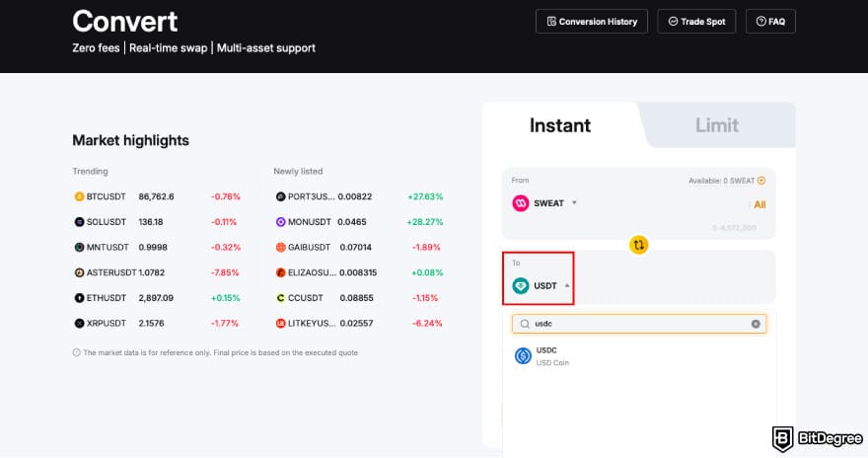
Task: Click the +28.27% change value
Action: (424, 222)
